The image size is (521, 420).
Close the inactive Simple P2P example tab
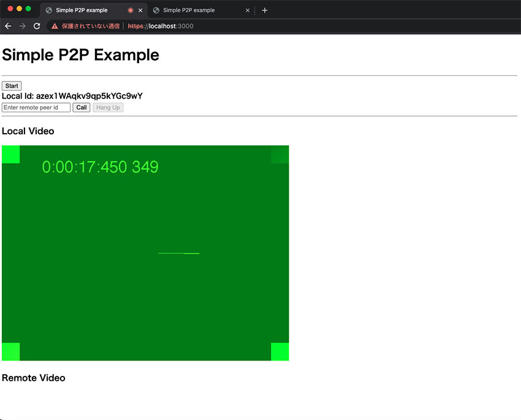click(x=248, y=10)
